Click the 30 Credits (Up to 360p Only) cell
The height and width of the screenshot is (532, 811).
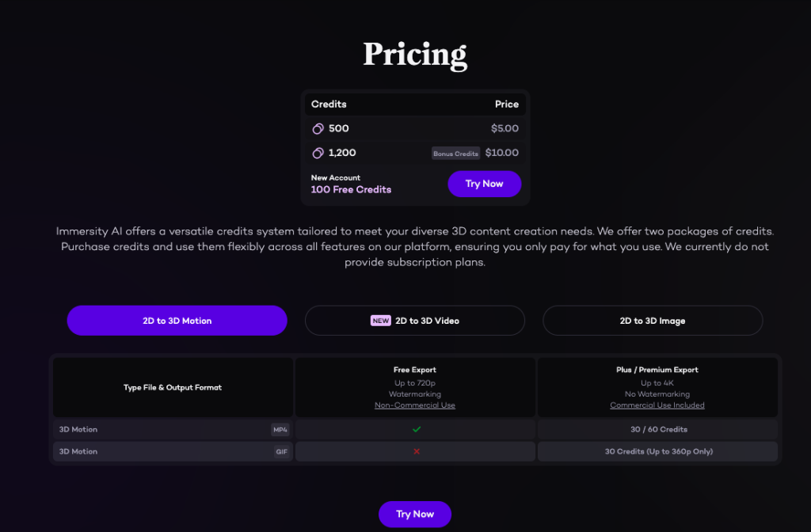coord(657,451)
